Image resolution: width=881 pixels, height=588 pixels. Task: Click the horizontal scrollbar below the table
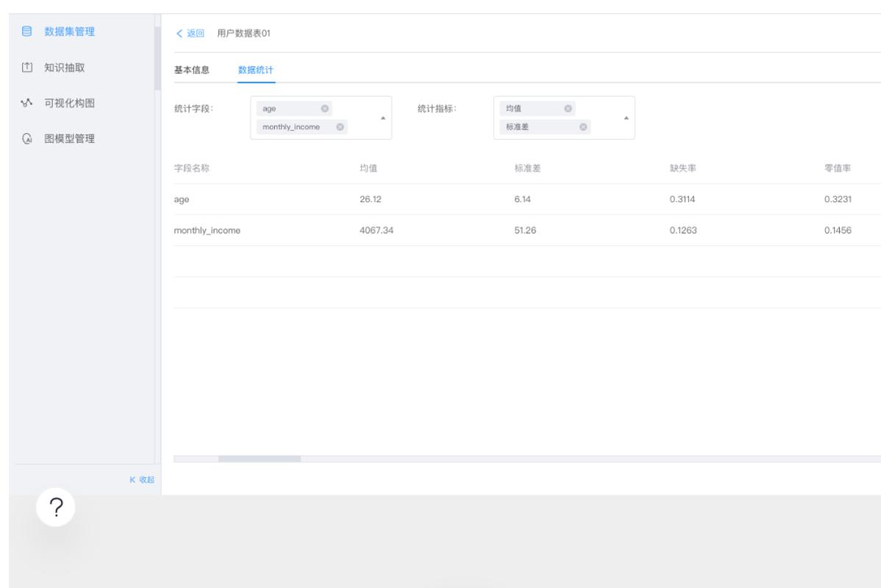[261, 458]
